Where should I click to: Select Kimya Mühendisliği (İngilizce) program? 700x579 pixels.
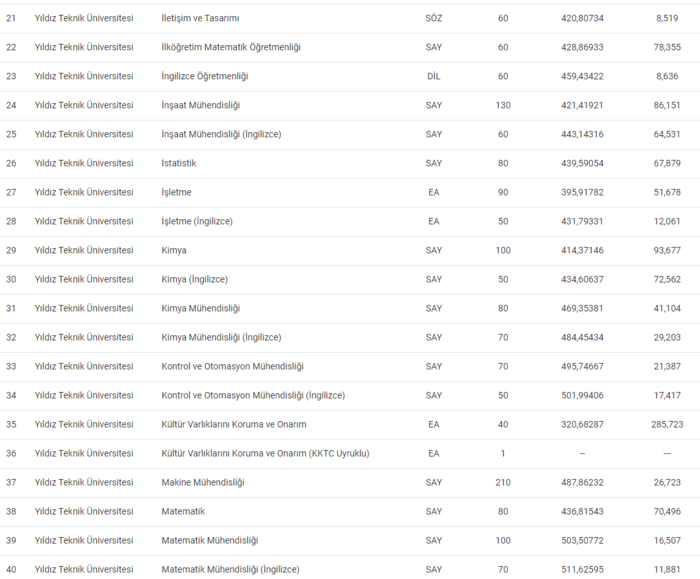tap(221, 337)
